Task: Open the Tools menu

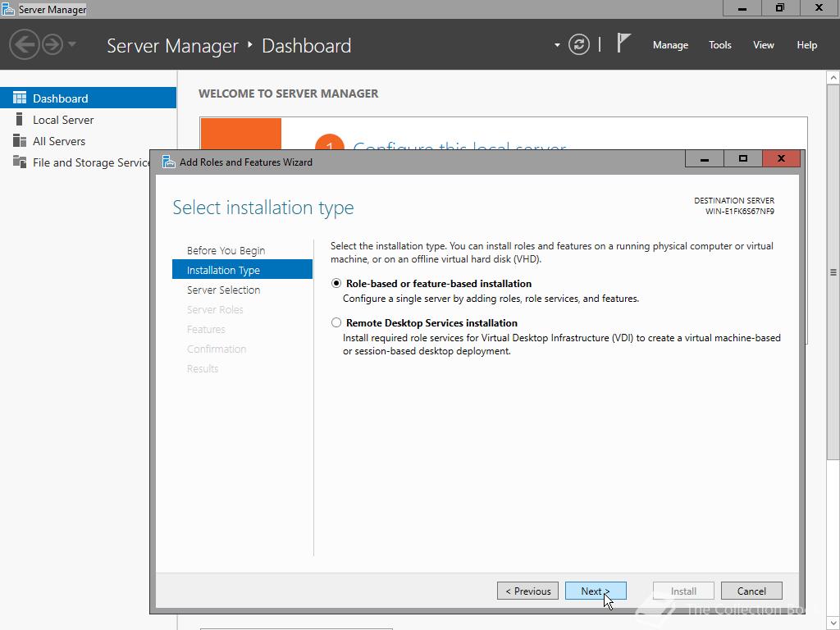Action: tap(720, 45)
